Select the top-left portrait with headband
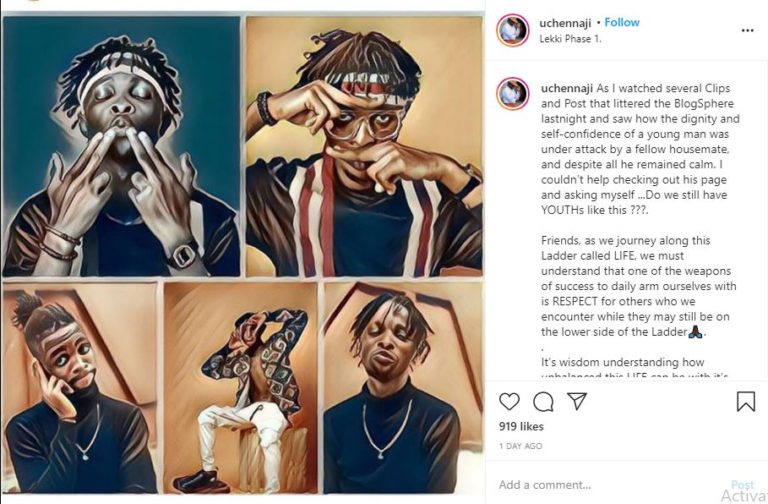The image size is (768, 504). [x=121, y=146]
